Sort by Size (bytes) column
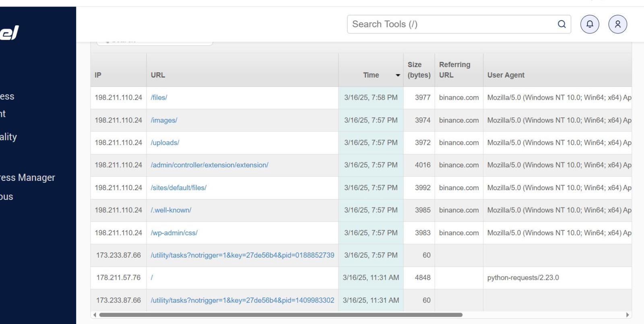The height and width of the screenshot is (324, 644). (x=419, y=70)
